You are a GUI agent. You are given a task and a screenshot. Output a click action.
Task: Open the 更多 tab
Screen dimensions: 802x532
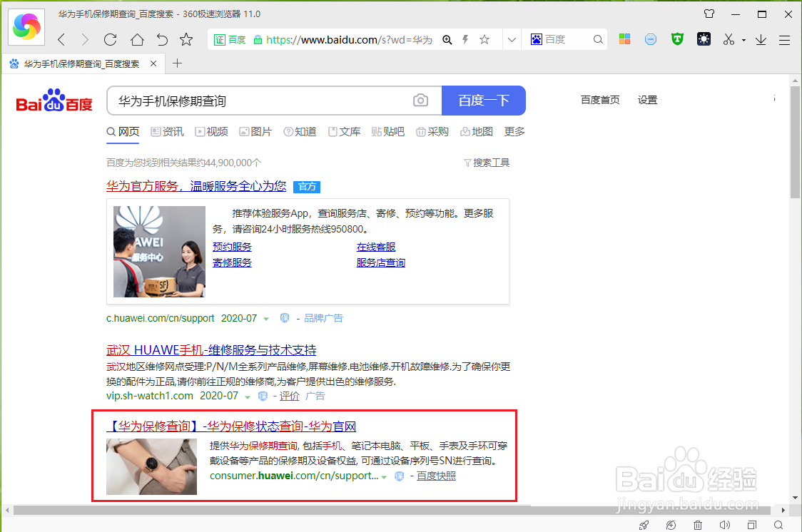(514, 132)
